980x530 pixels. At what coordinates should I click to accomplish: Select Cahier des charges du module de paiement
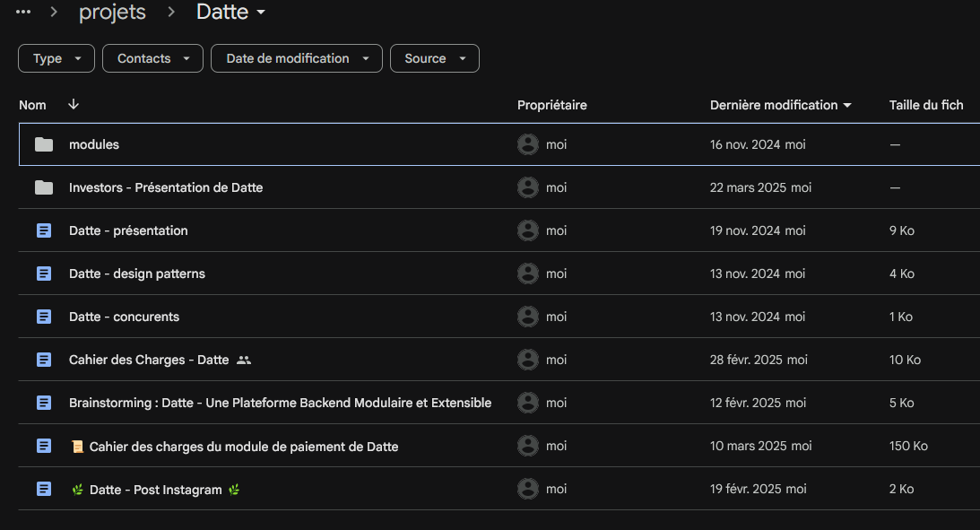pos(243,446)
